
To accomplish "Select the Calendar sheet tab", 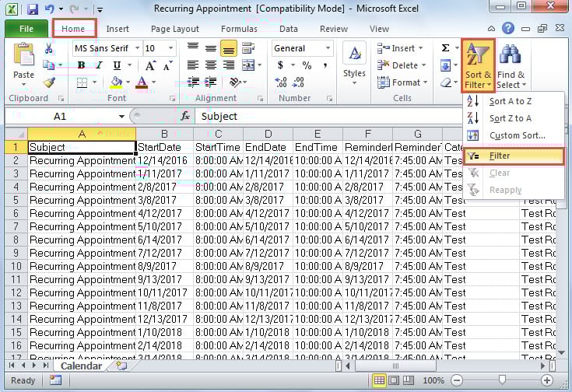I will [x=82, y=366].
